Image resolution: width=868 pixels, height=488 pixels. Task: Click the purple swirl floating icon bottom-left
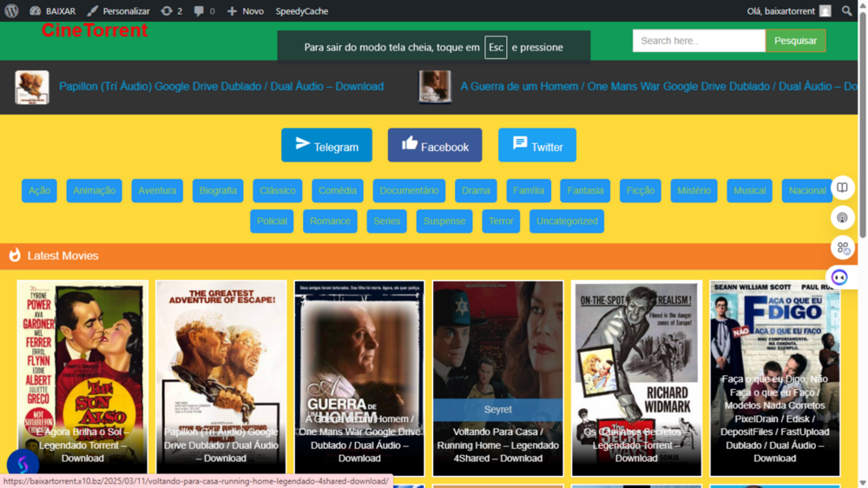[23, 465]
